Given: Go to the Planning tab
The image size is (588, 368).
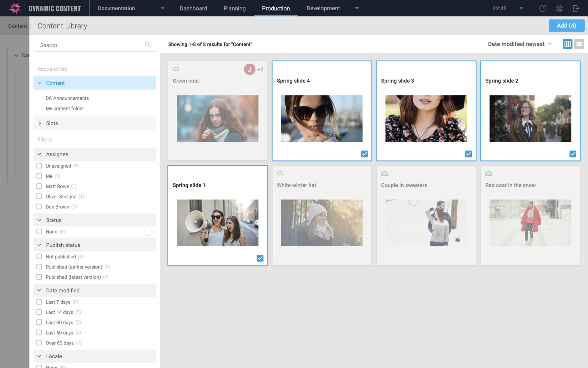Looking at the screenshot, I should 235,8.
